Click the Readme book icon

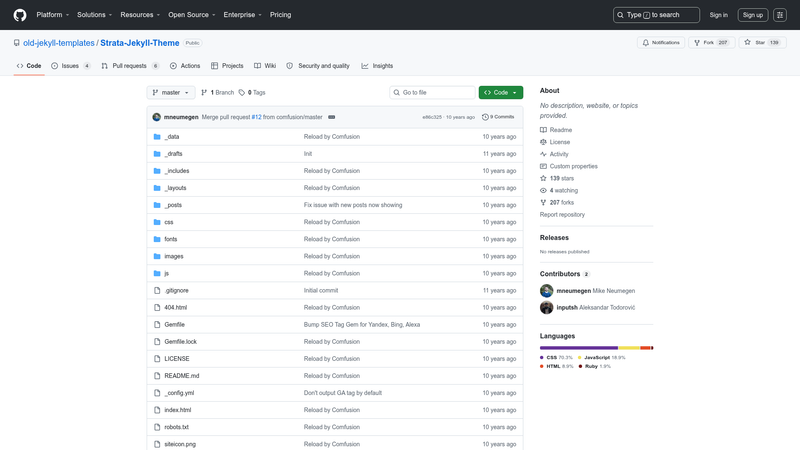pyautogui.click(x=543, y=130)
